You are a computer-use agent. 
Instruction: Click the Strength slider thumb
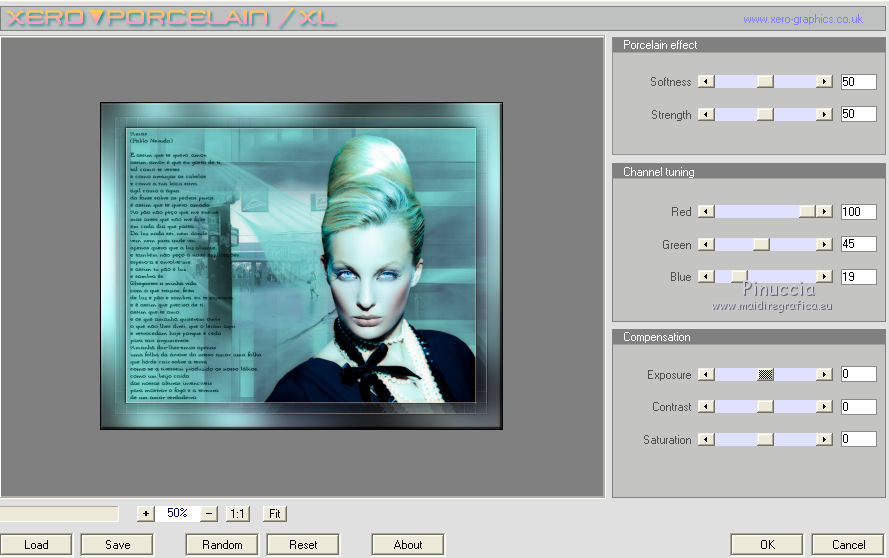click(765, 115)
